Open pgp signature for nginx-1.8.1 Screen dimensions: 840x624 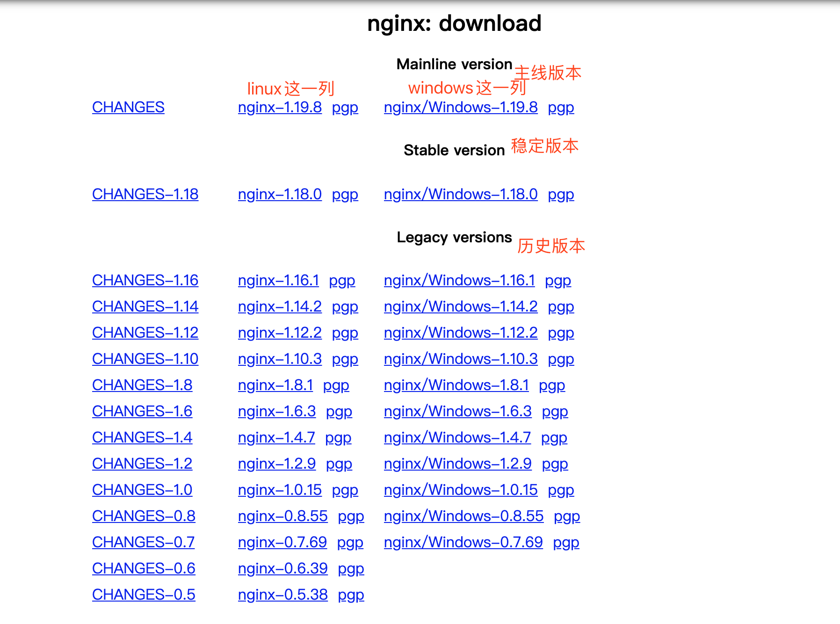pyautogui.click(x=336, y=386)
